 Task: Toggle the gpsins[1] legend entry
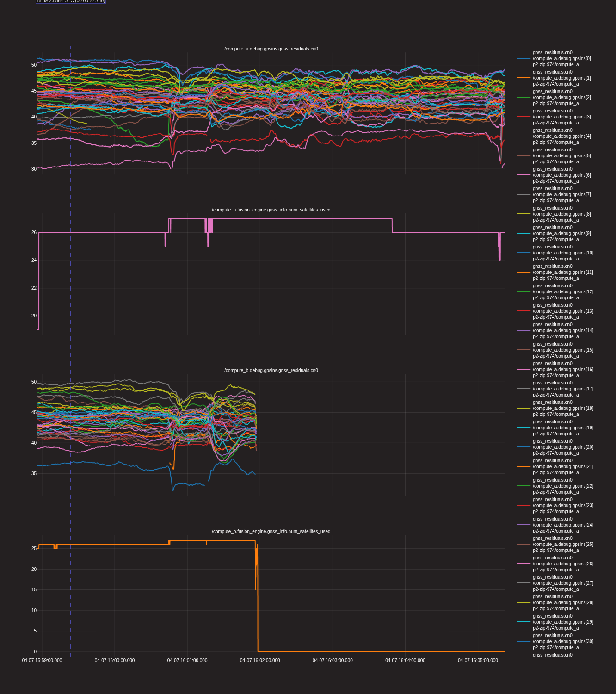tap(554, 78)
